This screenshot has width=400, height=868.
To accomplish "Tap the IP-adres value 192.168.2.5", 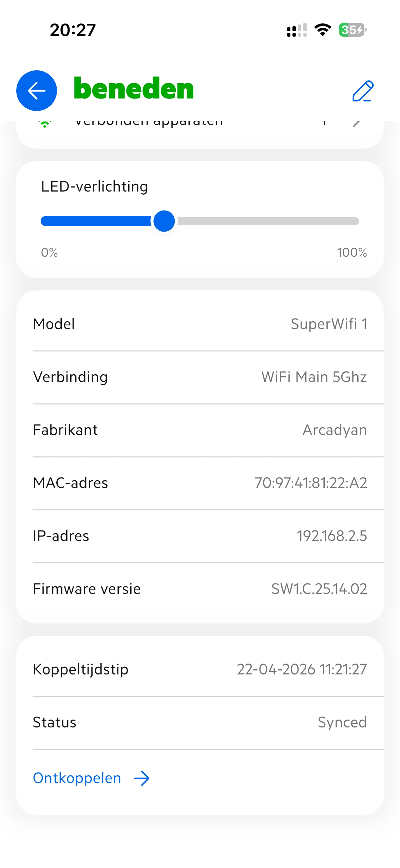I will pyautogui.click(x=332, y=536).
